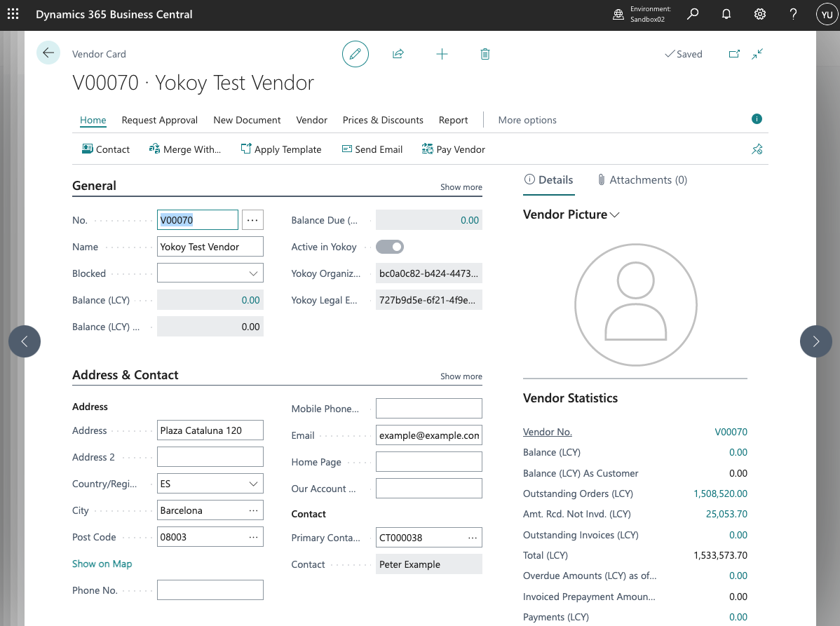Viewport: 840px width, 626px height.
Task: Switch to the Details factbox tab
Action: pyautogui.click(x=548, y=180)
